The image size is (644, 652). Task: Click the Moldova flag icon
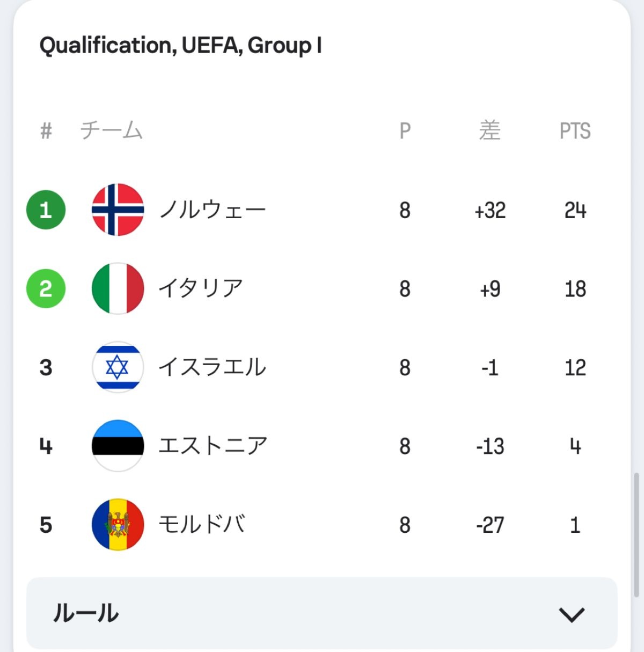coord(118,525)
